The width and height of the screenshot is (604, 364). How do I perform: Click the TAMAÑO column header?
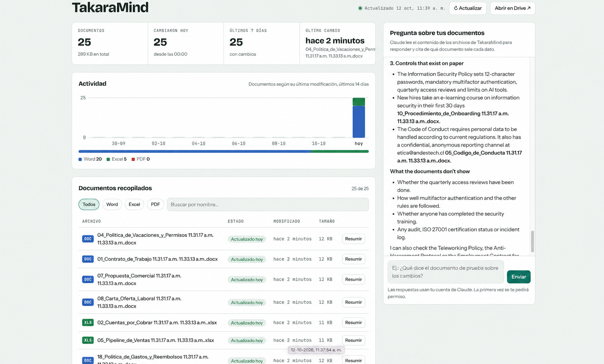(327, 221)
